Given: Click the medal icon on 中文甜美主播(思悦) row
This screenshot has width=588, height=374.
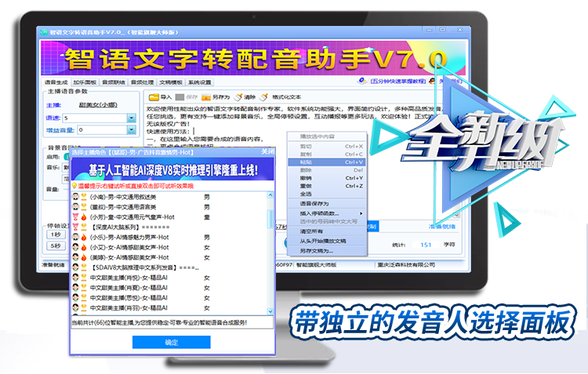Looking at the screenshot, I should click(x=84, y=298).
